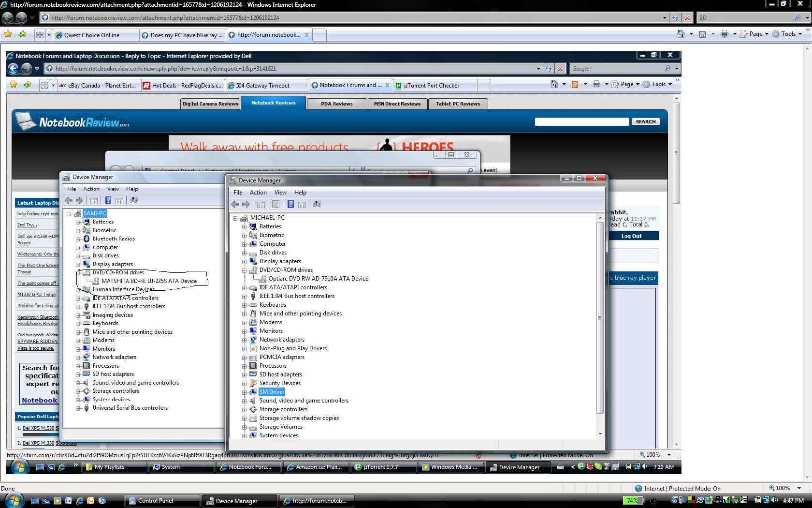The image size is (812, 508).
Task: Open Quick Tabs view in outer browser
Action: (x=40, y=35)
